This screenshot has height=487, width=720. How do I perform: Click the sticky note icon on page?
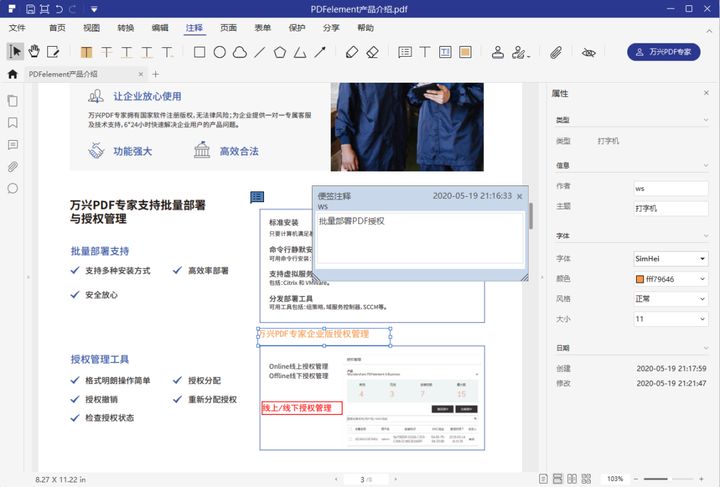[257, 197]
